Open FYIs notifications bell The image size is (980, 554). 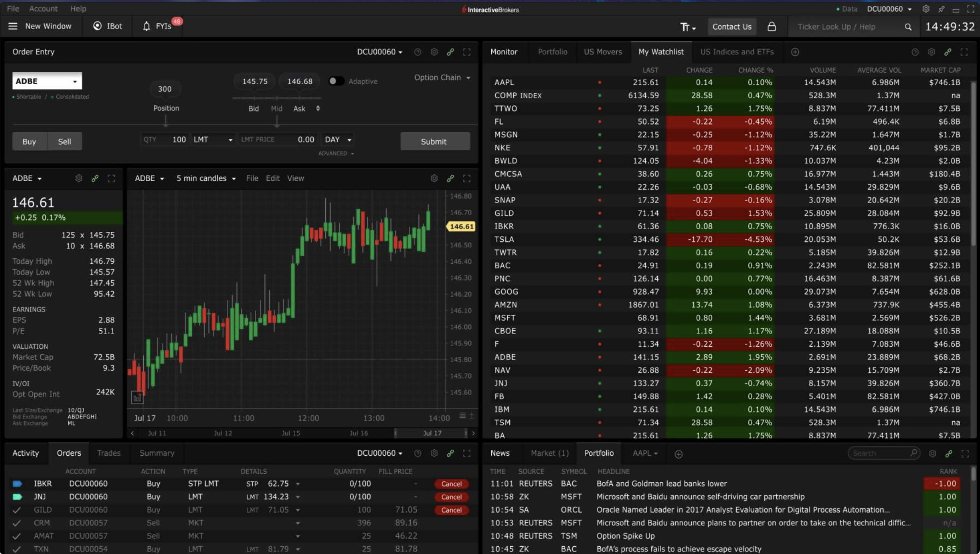click(146, 26)
